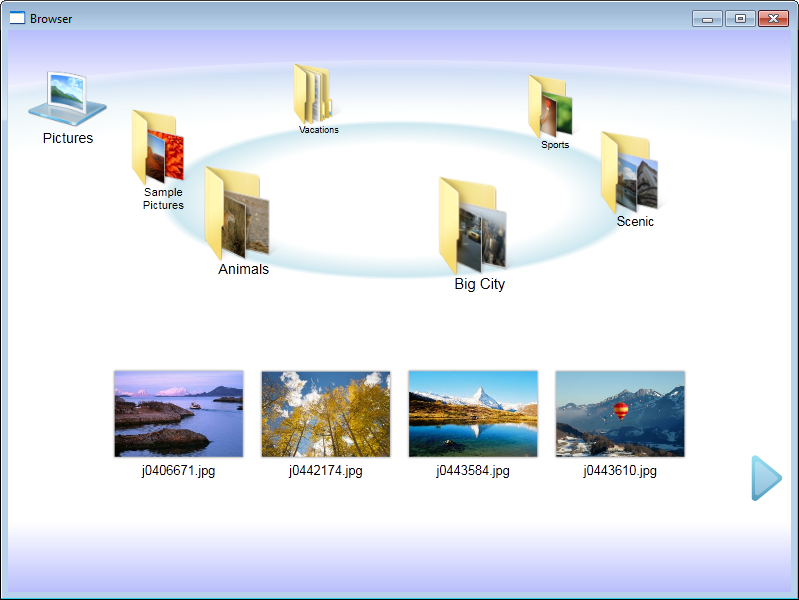
Task: Select thumbnail of j0406671.jpg coastal photo
Action: click(178, 414)
